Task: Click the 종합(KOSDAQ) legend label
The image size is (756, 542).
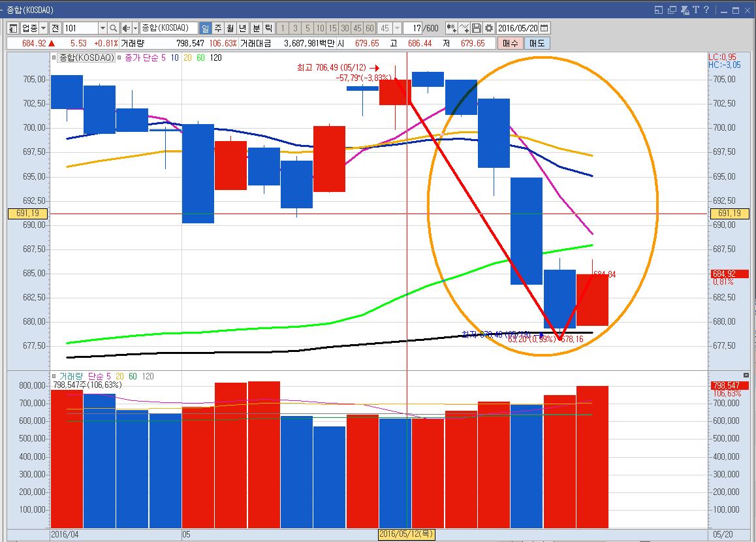Action: click(86, 58)
